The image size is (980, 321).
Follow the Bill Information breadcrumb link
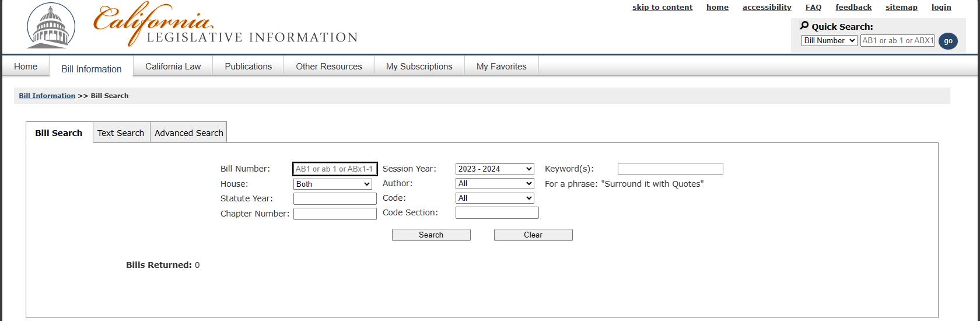pyautogui.click(x=47, y=96)
